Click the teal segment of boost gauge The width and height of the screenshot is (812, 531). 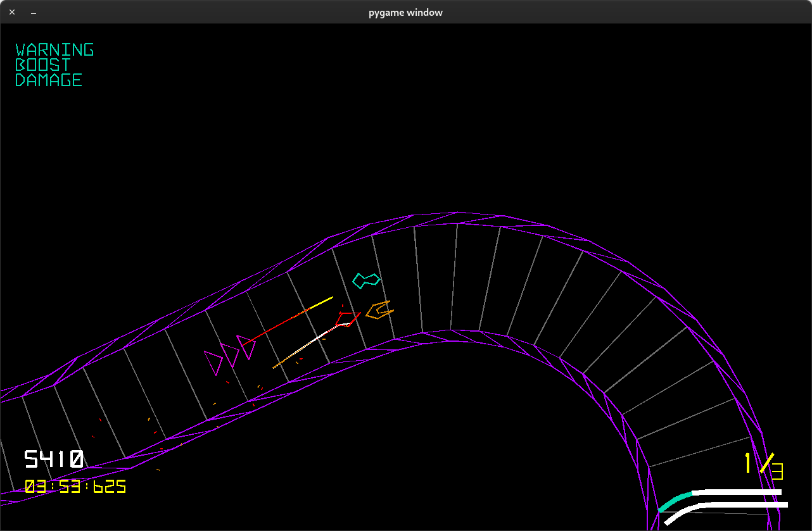(675, 501)
